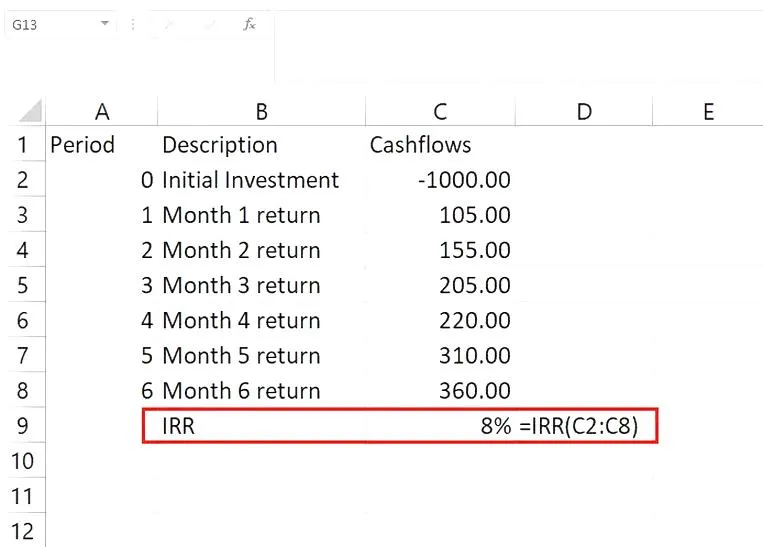Click inside the formula bar input area
This screenshot has height=547, width=763.
click(x=500, y=24)
